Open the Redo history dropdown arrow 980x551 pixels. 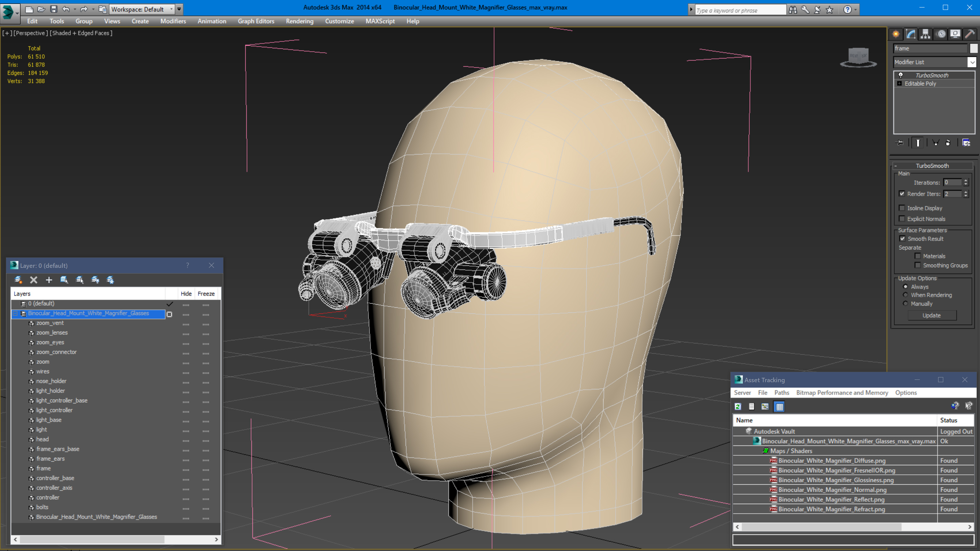pos(93,9)
